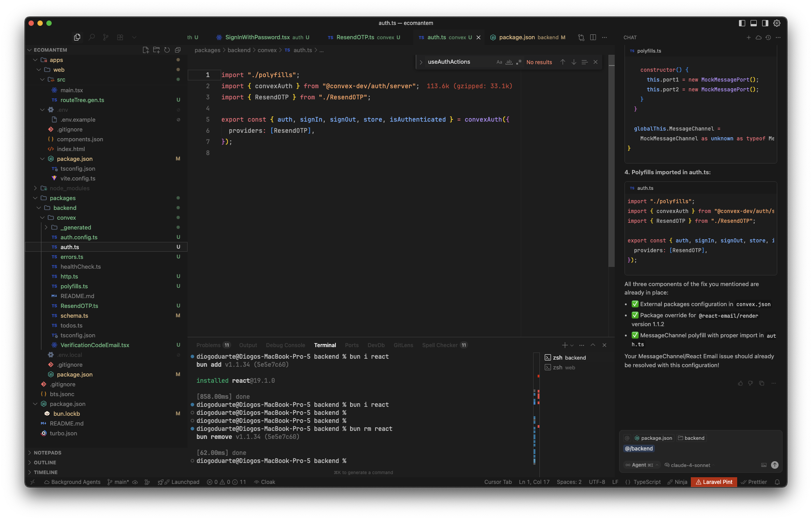Open polyfills.ts in file explorer
The image size is (812, 520).
(74, 286)
